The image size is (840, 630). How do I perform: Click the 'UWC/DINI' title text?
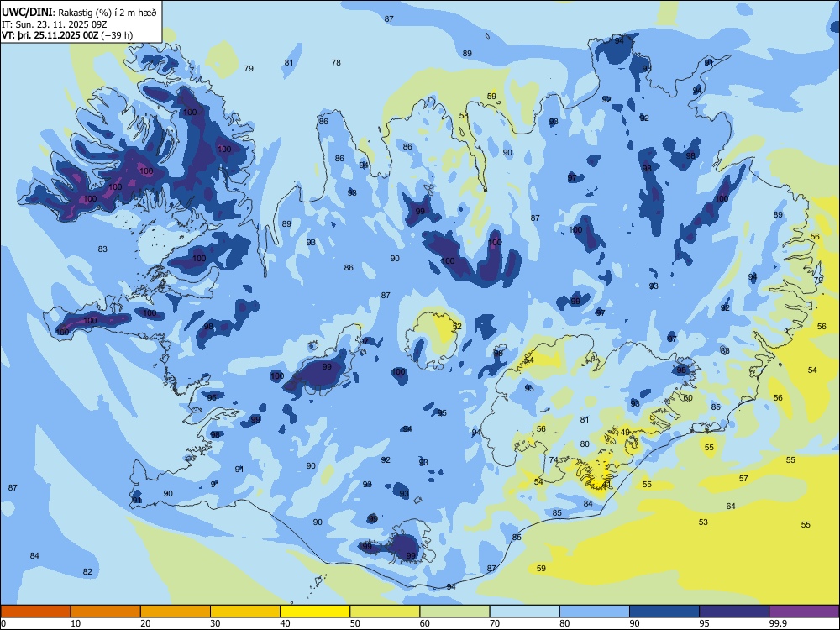(27, 12)
